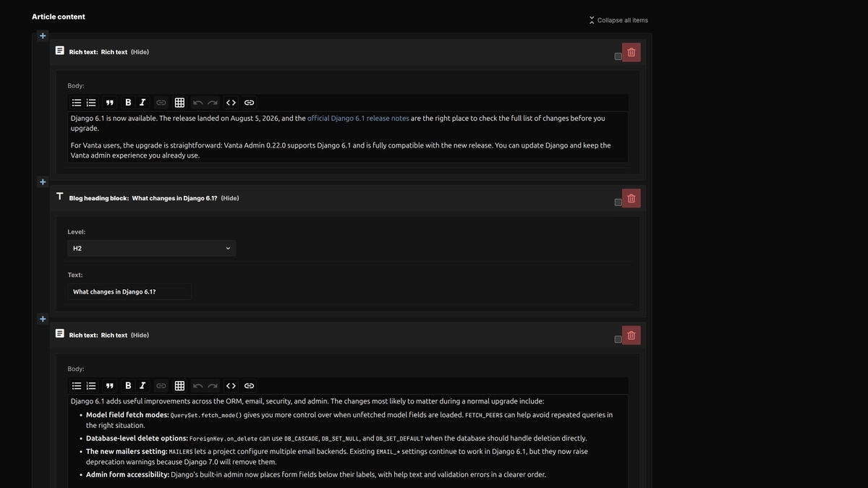The width and height of the screenshot is (868, 488).
Task: Click undo in lower Body toolbar
Action: click(x=198, y=386)
